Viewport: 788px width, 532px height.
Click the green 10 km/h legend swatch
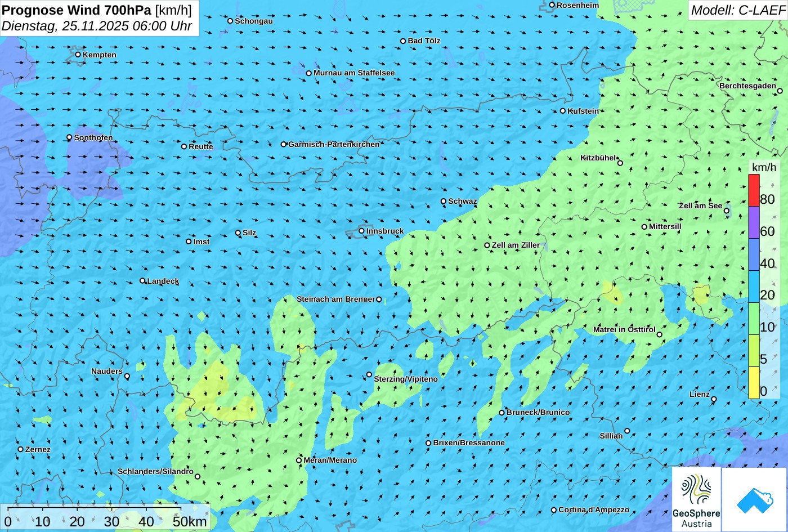tap(754, 319)
